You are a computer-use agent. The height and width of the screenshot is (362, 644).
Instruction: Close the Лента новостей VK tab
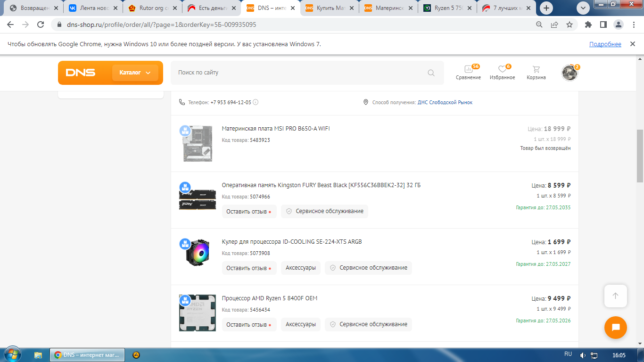(x=115, y=8)
